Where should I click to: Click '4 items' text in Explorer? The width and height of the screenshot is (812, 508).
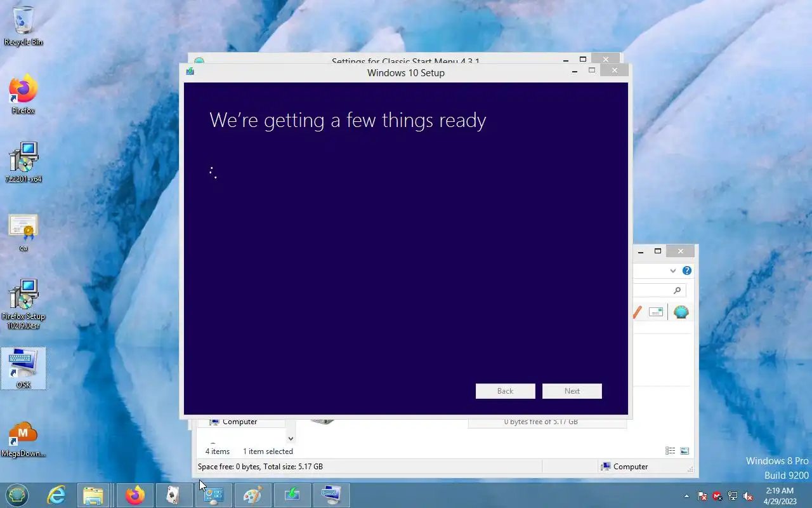coord(218,451)
